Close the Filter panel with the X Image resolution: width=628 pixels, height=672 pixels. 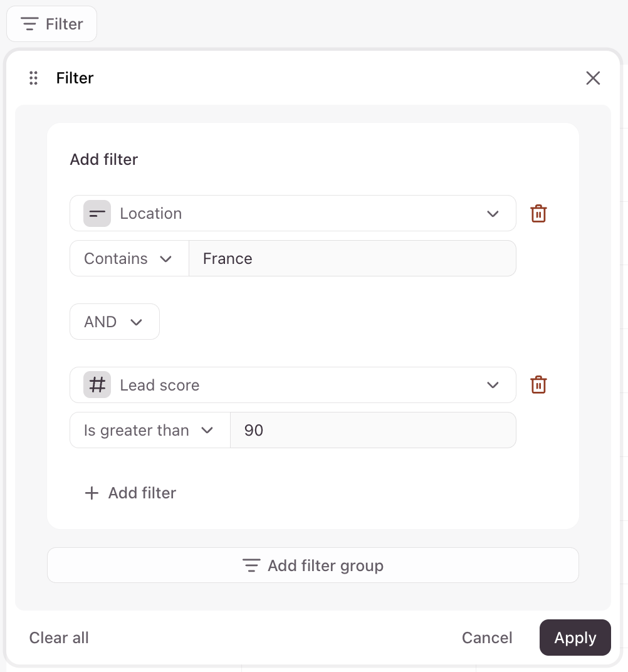[592, 78]
